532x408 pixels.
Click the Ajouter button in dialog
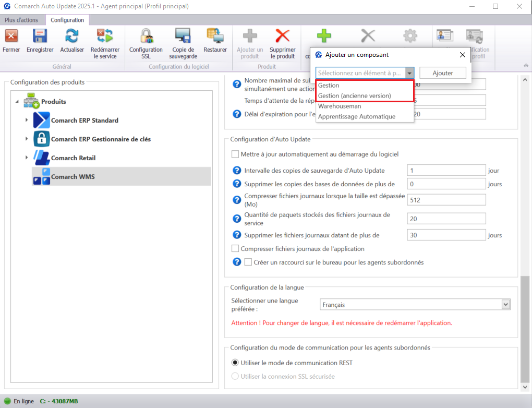[x=442, y=73]
